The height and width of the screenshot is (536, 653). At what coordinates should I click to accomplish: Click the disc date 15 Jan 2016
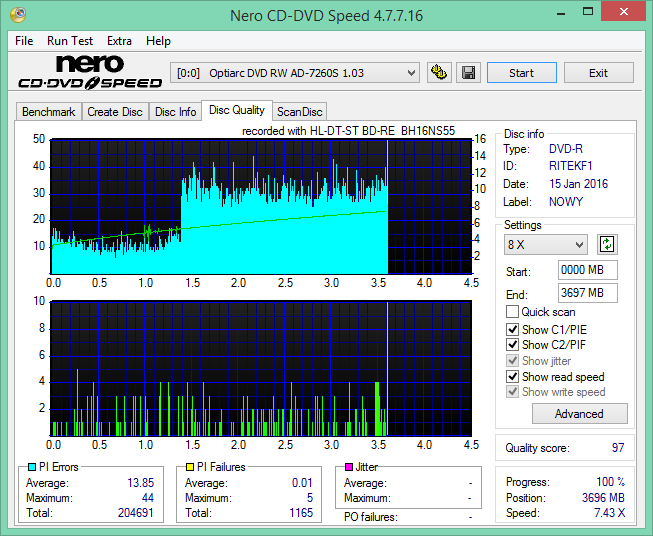click(x=578, y=184)
